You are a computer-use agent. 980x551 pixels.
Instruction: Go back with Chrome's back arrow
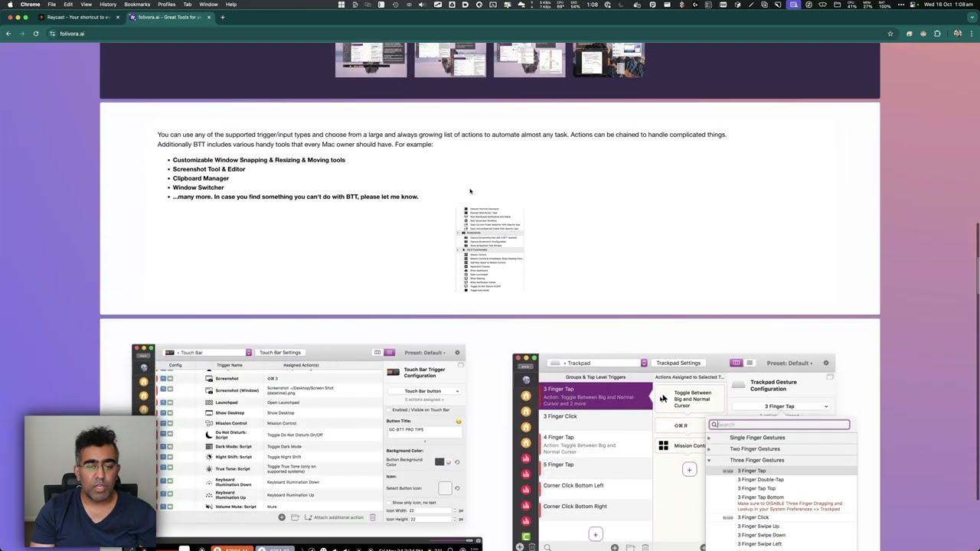(x=8, y=34)
